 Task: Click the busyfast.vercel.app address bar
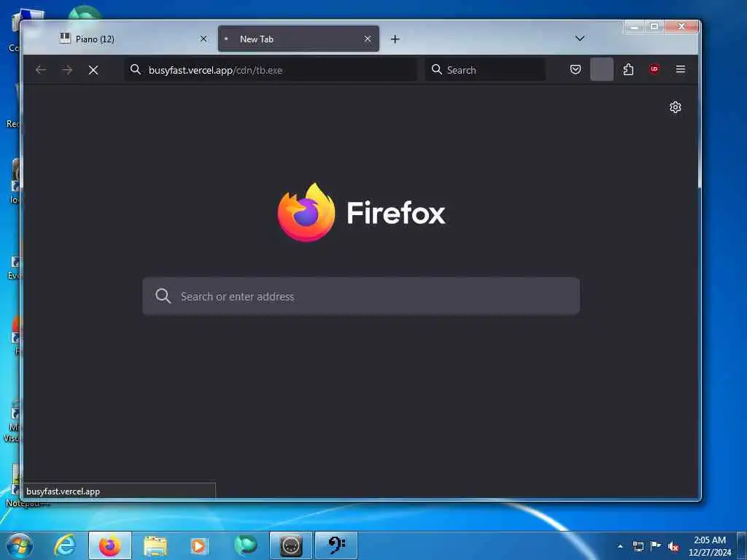pos(270,70)
